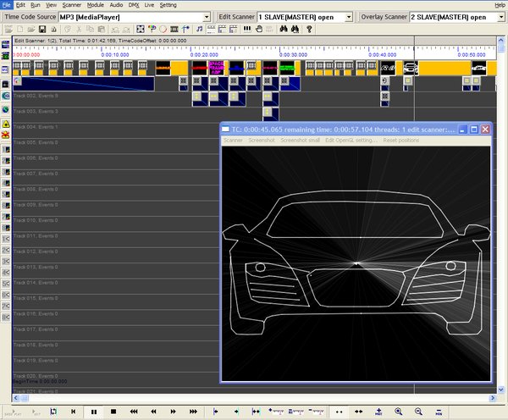Select the hand pan tool
The image size is (508, 420).
(258, 29)
